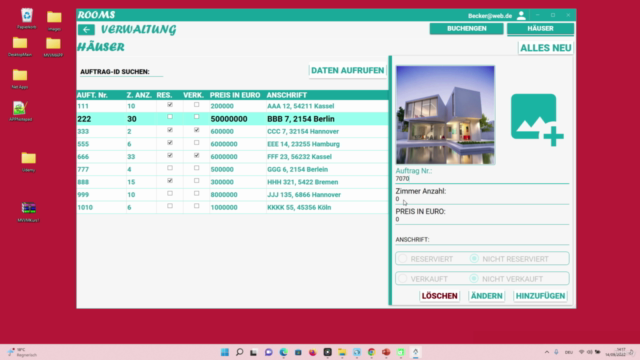Click the ANSCHRIFT input field
The image size is (640, 360).
tap(482, 240)
